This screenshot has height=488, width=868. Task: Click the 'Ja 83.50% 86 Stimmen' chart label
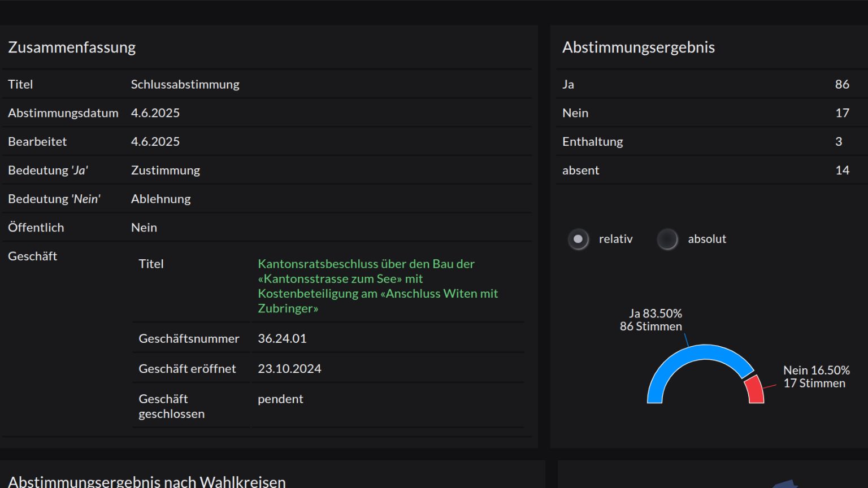[x=651, y=320]
